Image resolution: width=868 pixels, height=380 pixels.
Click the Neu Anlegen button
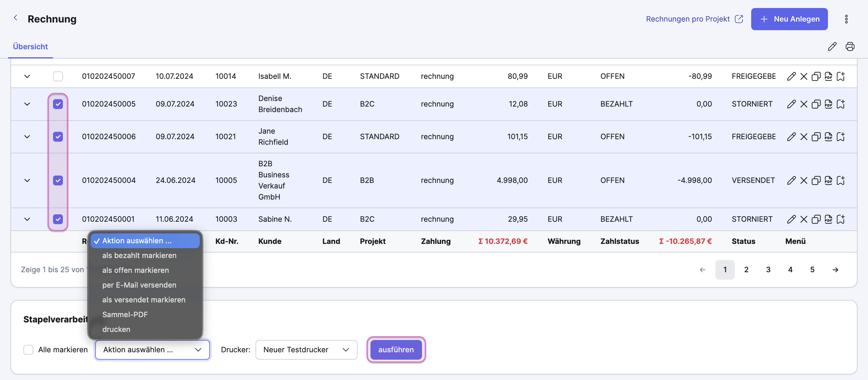(x=789, y=19)
